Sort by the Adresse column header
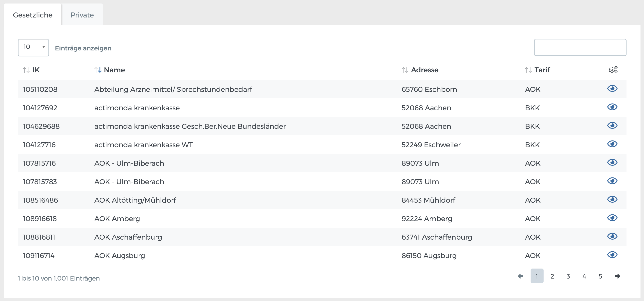This screenshot has width=644, height=301. [x=424, y=70]
